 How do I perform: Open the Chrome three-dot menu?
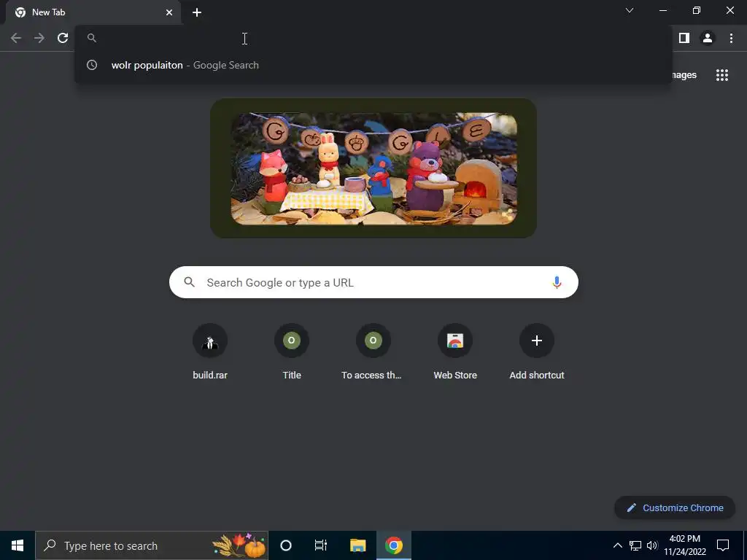pos(731,38)
